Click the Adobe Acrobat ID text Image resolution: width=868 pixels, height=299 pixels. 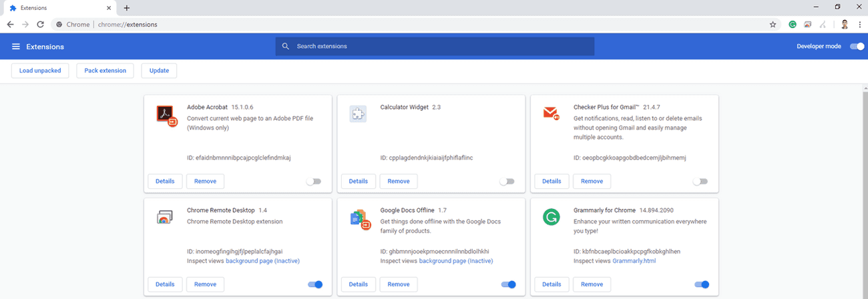(239, 158)
